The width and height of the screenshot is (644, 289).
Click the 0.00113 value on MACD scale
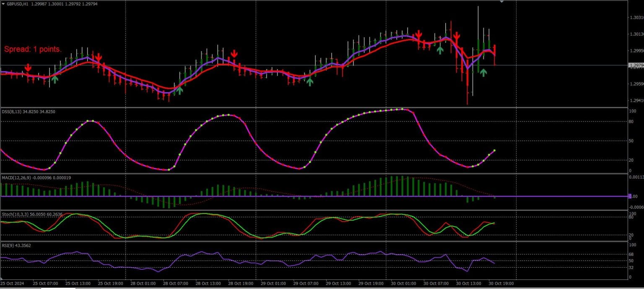click(x=637, y=177)
